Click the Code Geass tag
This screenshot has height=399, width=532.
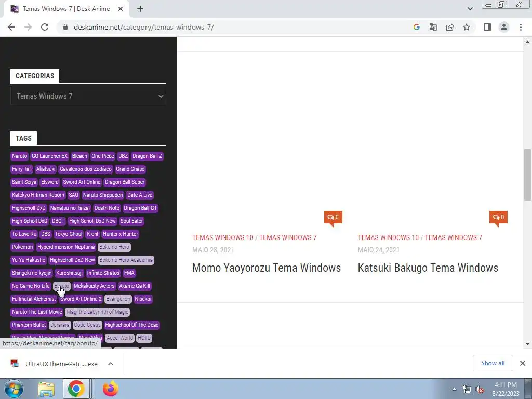pos(87,325)
